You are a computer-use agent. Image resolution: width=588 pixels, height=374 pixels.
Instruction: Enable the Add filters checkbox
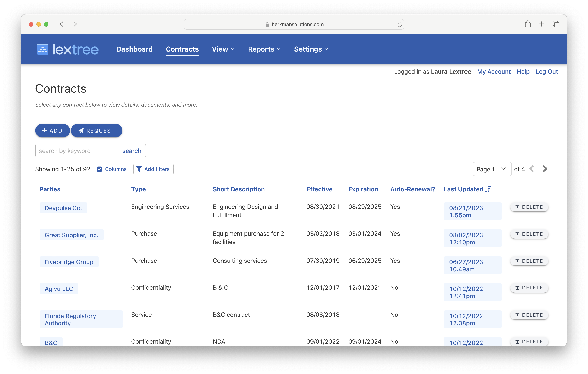[x=153, y=169]
